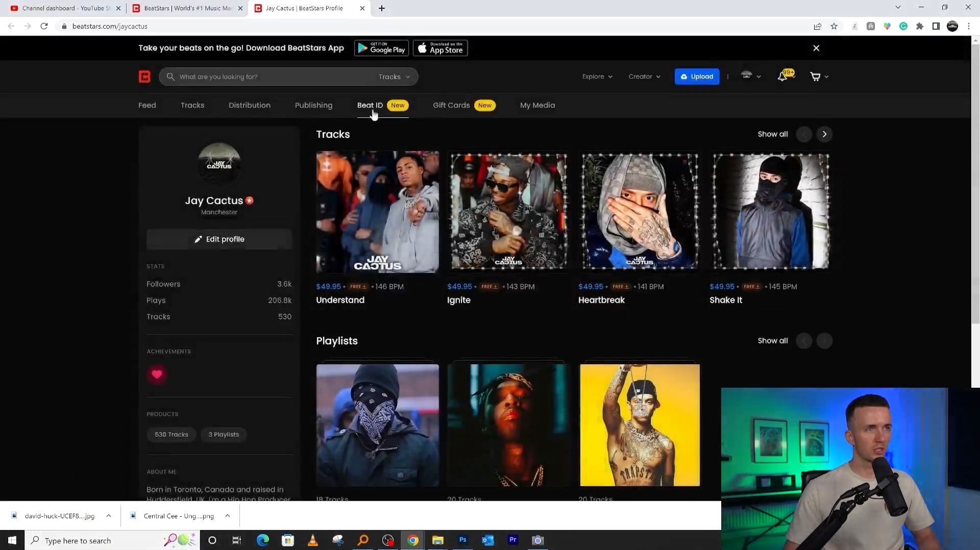Bookmark this page with the star icon
This screenshot has height=550, width=980.
click(834, 26)
